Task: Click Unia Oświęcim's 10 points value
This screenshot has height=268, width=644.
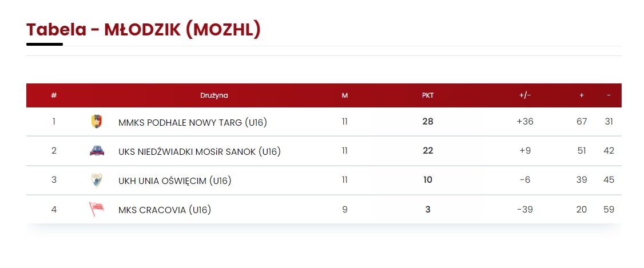Action: [428, 180]
